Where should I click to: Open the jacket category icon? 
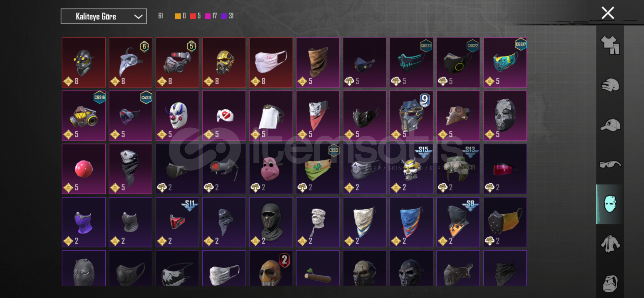coord(610,244)
